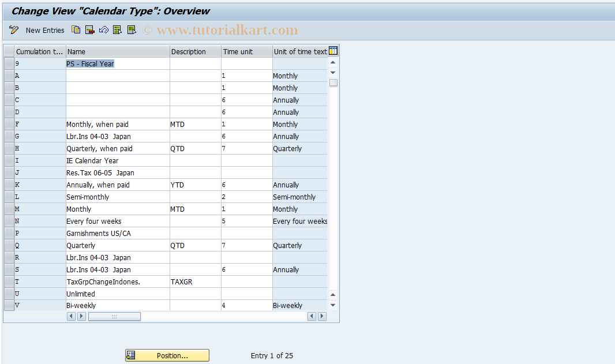This screenshot has width=615, height=364.
Task: Click 'MTD' description in row F
Action: [x=196, y=125]
